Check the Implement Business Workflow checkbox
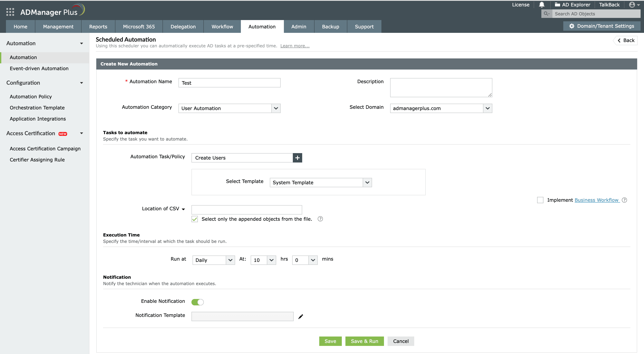The height and width of the screenshot is (354, 644). 540,200
